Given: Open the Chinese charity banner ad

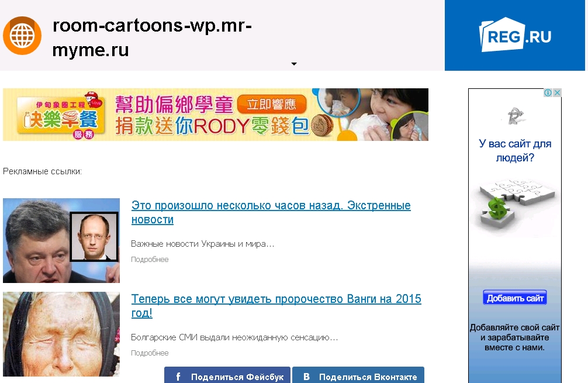Looking at the screenshot, I should pos(215,115).
